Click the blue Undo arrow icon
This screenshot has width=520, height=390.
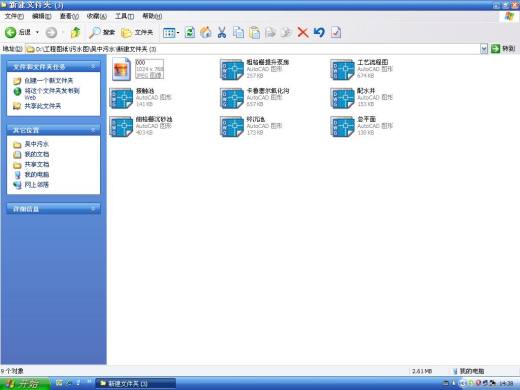[x=319, y=32]
